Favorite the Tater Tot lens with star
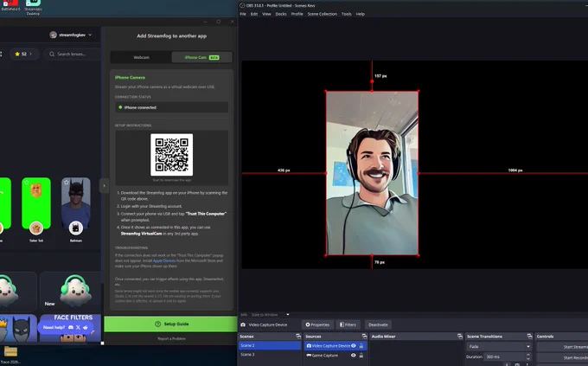Viewport: 588px width, 366px height. 27,183
